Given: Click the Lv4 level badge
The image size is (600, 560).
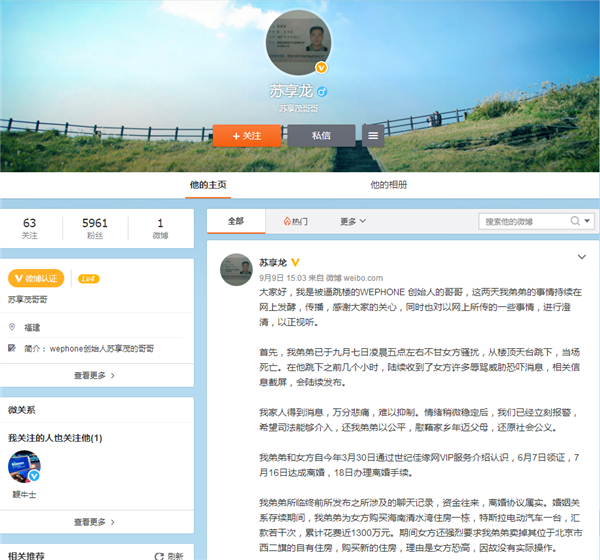Looking at the screenshot, I should click(x=89, y=277).
